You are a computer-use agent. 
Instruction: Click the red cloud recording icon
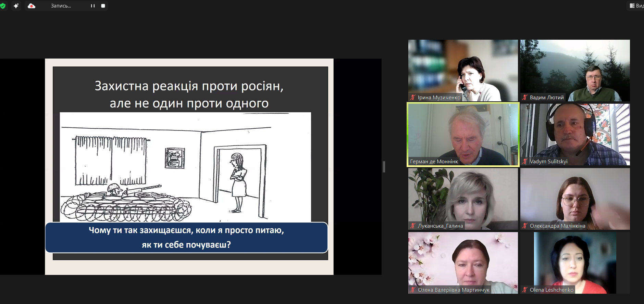(x=32, y=6)
